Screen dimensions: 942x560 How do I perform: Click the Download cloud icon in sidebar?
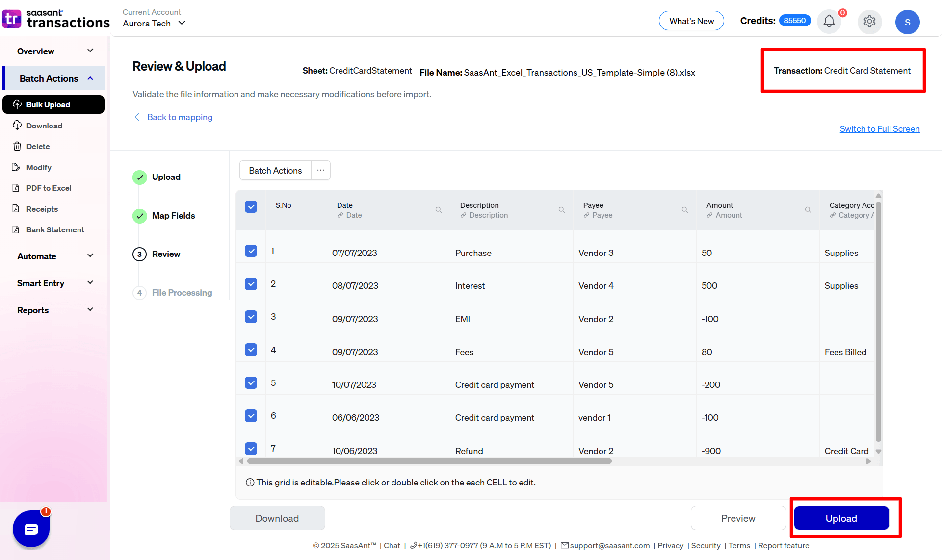[x=17, y=126]
